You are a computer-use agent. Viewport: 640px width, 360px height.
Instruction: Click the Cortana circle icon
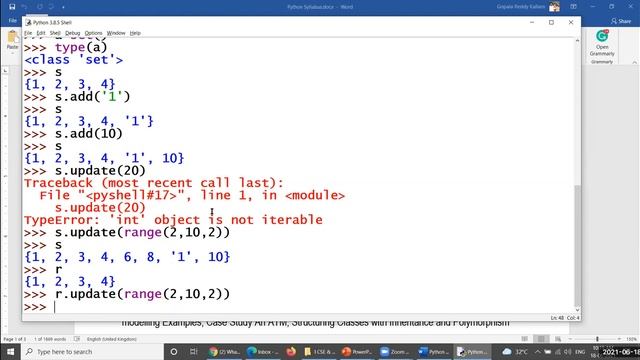point(174,351)
